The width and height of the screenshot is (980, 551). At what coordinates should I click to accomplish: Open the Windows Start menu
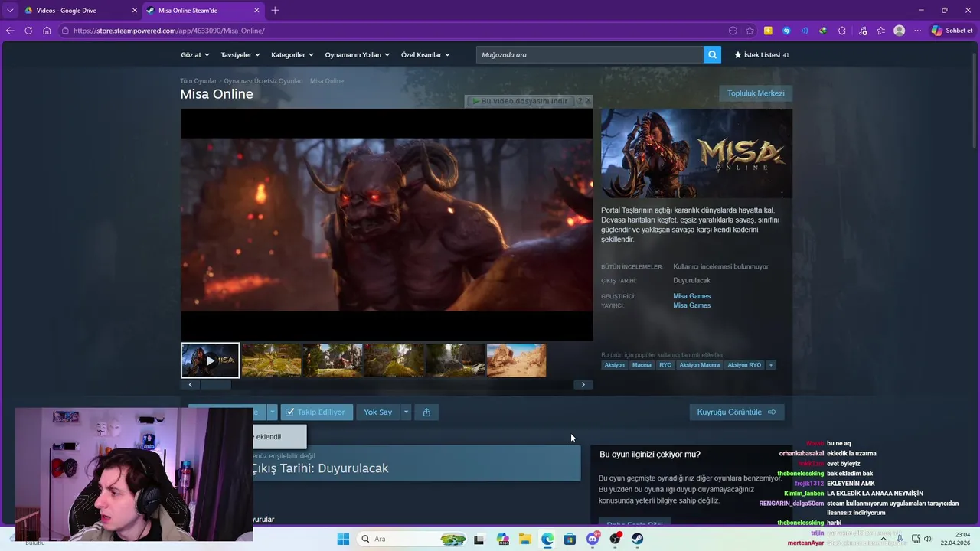[x=343, y=539]
